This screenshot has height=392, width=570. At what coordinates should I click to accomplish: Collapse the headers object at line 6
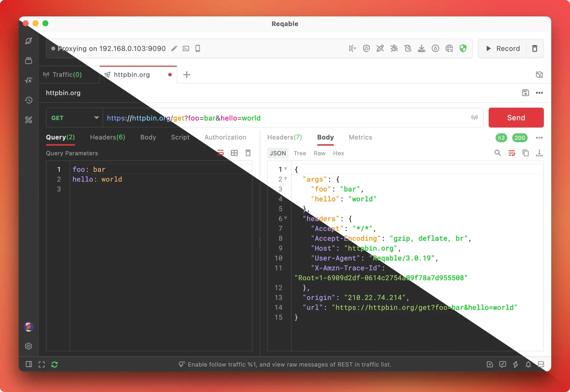pos(286,219)
